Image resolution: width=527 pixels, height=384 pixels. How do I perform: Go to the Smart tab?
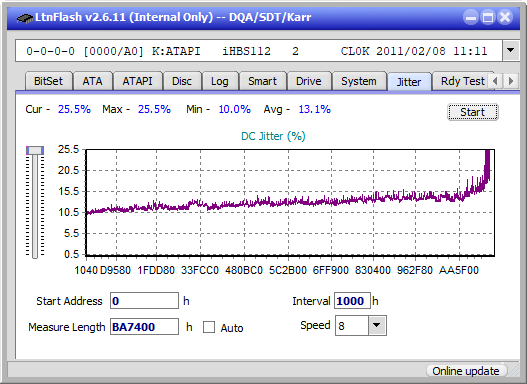point(262,81)
